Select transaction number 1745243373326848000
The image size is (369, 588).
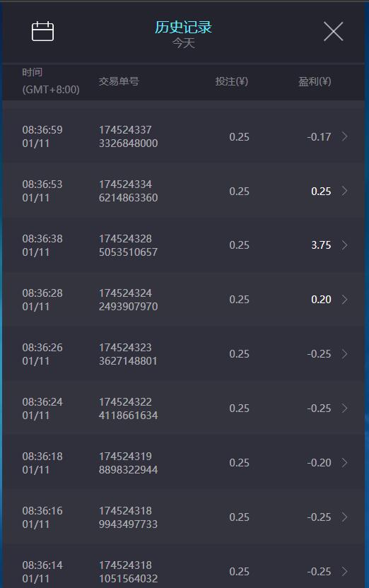pyautogui.click(x=128, y=136)
